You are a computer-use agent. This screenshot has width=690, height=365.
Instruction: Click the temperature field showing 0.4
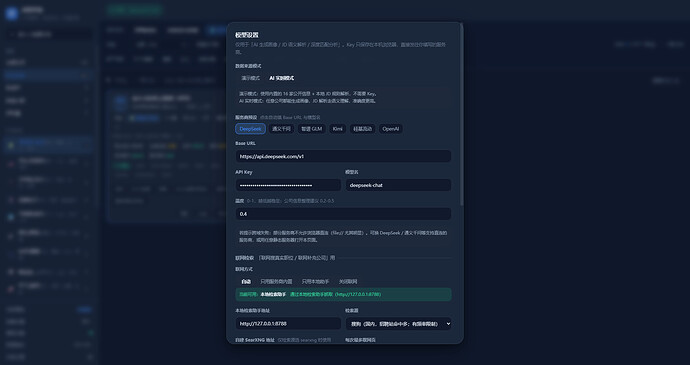(x=343, y=214)
